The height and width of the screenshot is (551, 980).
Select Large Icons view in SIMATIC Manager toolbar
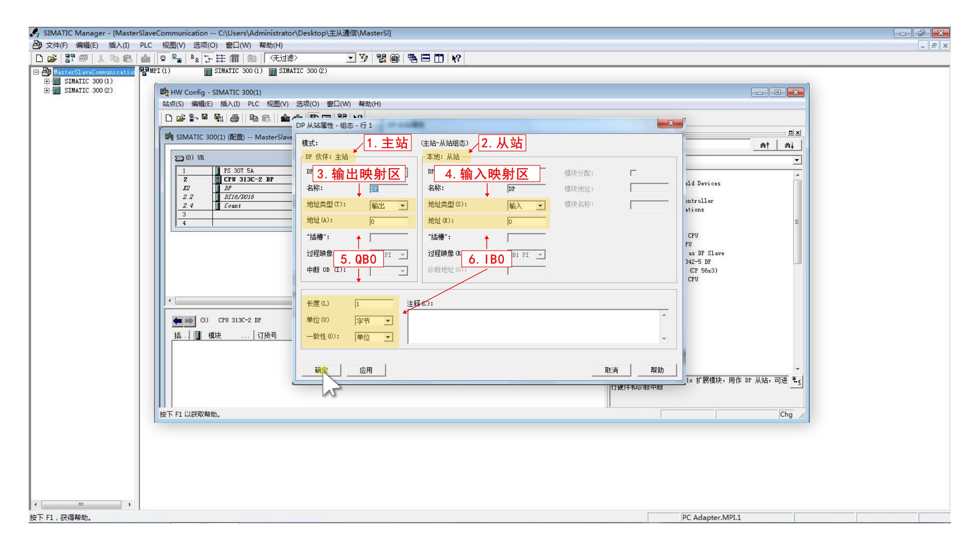[x=194, y=59]
